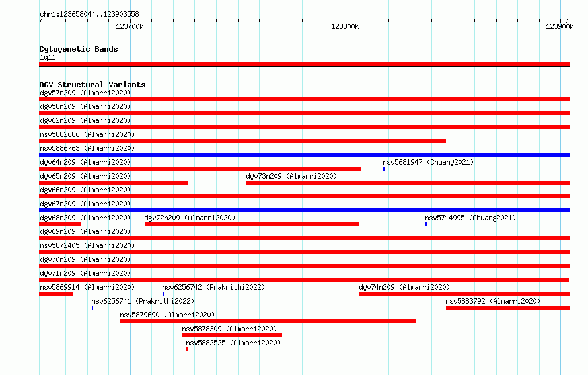Click the nsv5882525 (Almarri2020) label

(233, 343)
